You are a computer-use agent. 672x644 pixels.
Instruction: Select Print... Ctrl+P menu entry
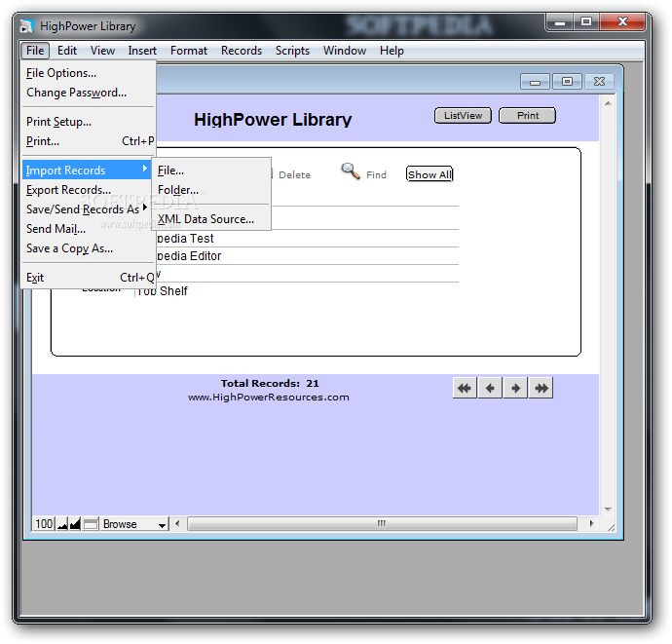tap(89, 141)
